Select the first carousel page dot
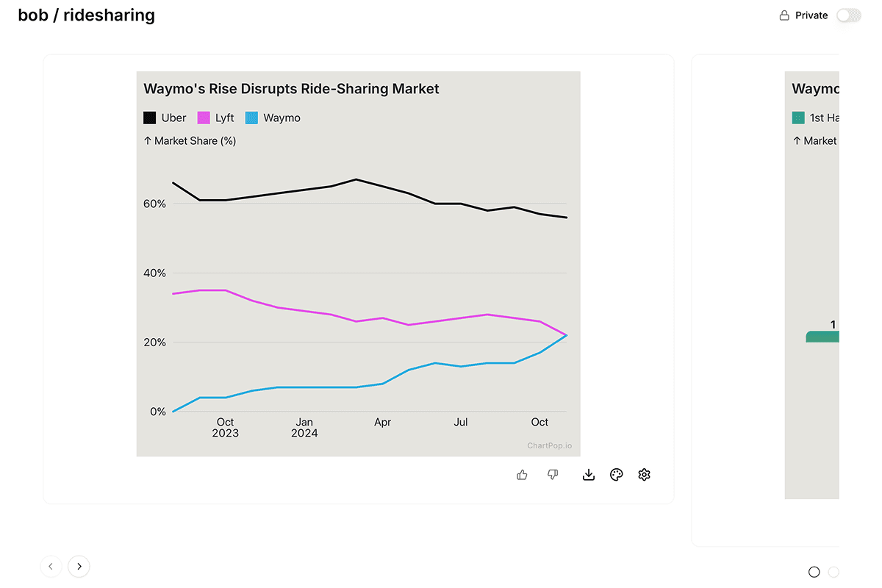Image resolution: width=882 pixels, height=588 pixels. click(x=814, y=572)
